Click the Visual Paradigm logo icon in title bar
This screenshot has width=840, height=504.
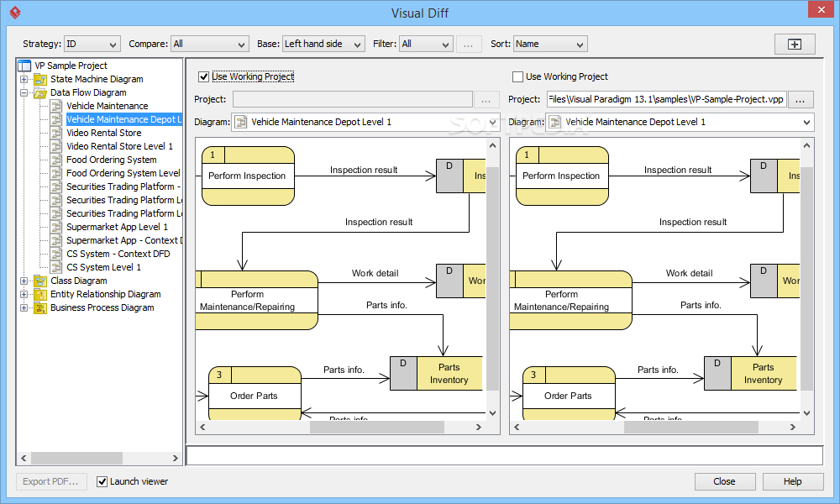[15, 12]
